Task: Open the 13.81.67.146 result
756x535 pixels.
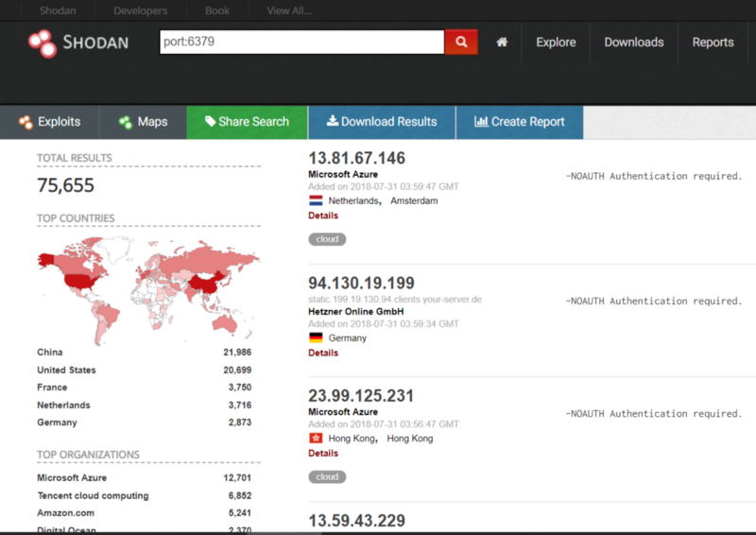Action: [x=357, y=158]
